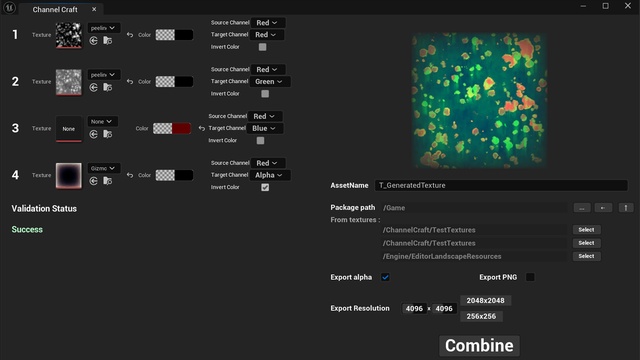Screen dimensions: 640x360
Task: Reset row 1 color with the undo arrow
Action: [x=130, y=35]
